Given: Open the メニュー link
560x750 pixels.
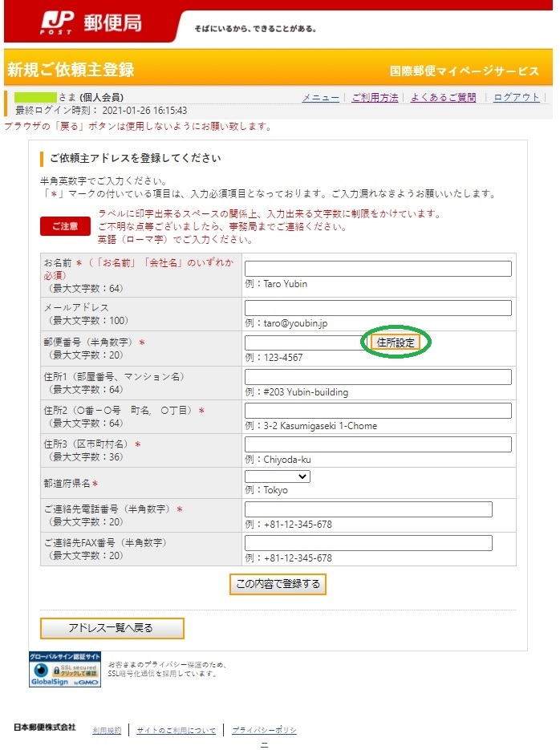Looking at the screenshot, I should click(320, 98).
